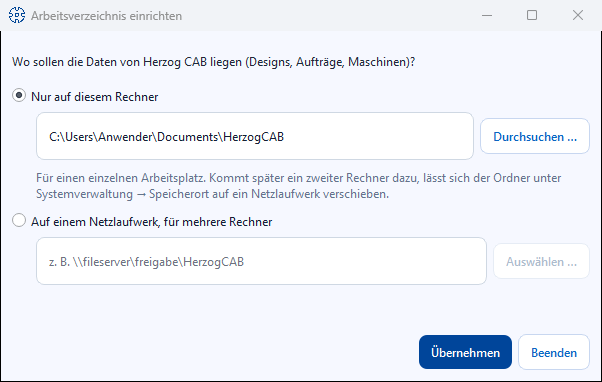Viewport: 602px width, 382px height.
Task: Open folder browser via 'Durchsuchen ...'
Action: point(535,136)
